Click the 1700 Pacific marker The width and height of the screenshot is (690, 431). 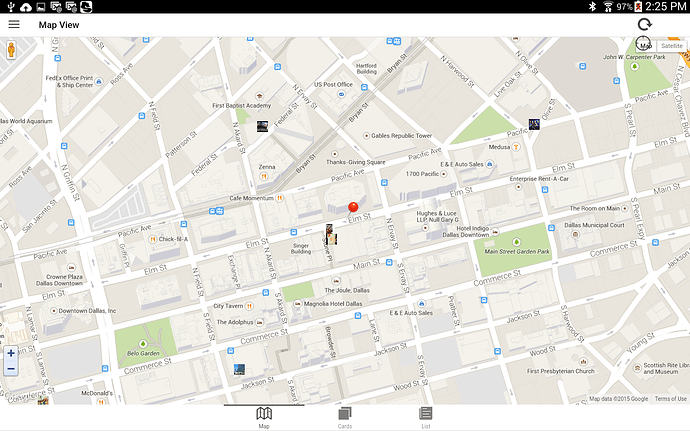pos(444,174)
